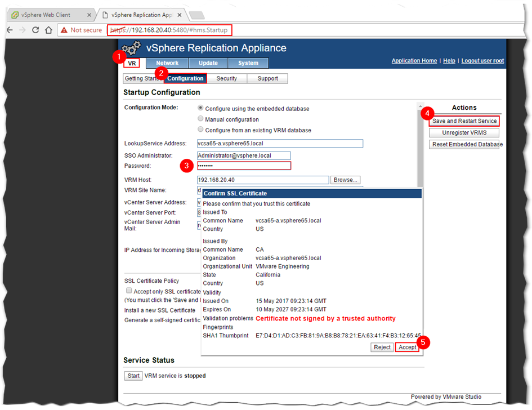The image size is (532, 410).
Task: Click Save and Restart Service
Action: pyautogui.click(x=464, y=121)
